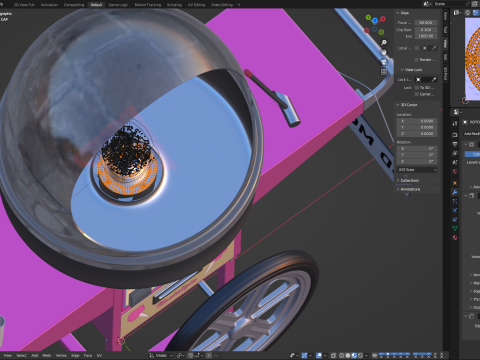Viewport: 480px width, 360px height.
Task: Toggle snapping magnet in header
Action: coord(190,355)
